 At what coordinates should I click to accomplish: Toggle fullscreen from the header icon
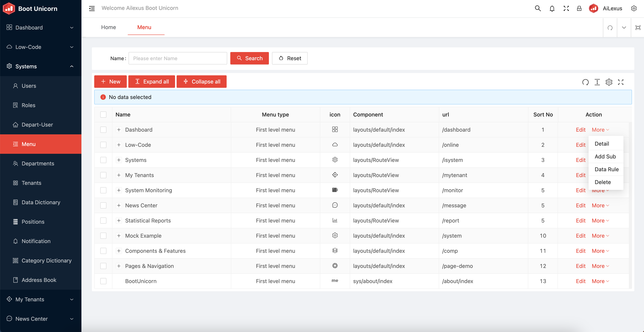566,8
